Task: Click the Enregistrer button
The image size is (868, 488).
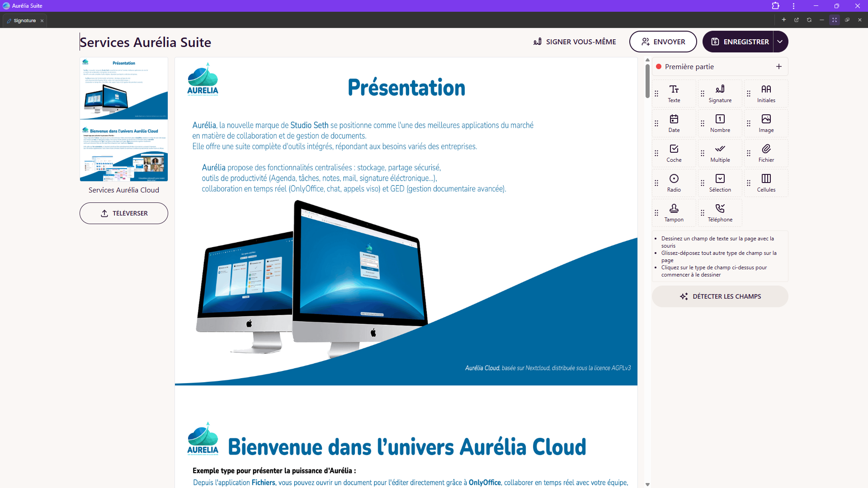Action: (739, 42)
